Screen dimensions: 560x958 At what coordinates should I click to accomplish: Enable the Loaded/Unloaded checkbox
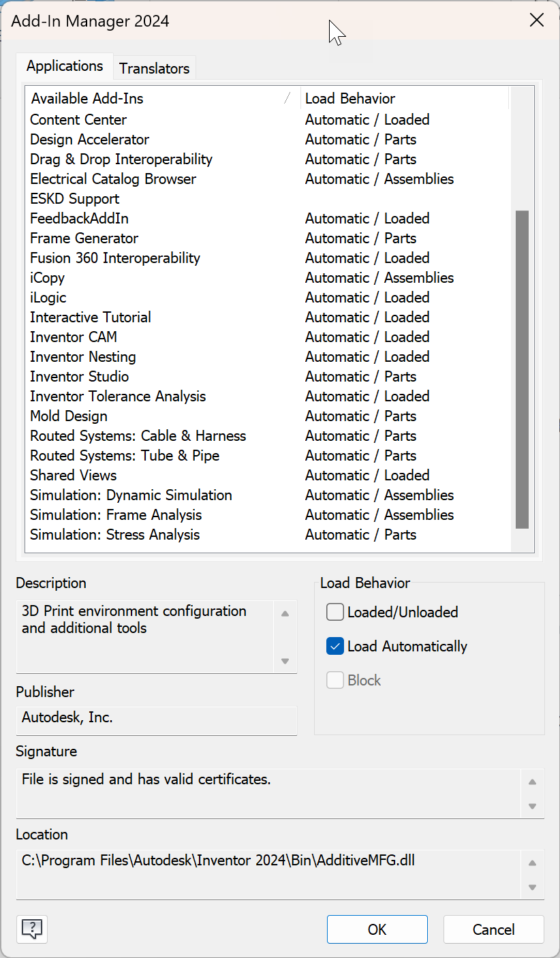335,612
